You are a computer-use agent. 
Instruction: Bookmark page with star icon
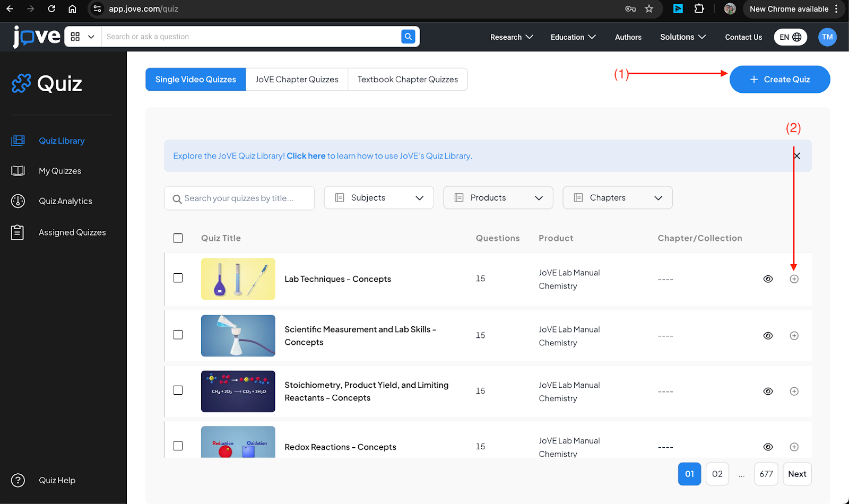tap(649, 8)
